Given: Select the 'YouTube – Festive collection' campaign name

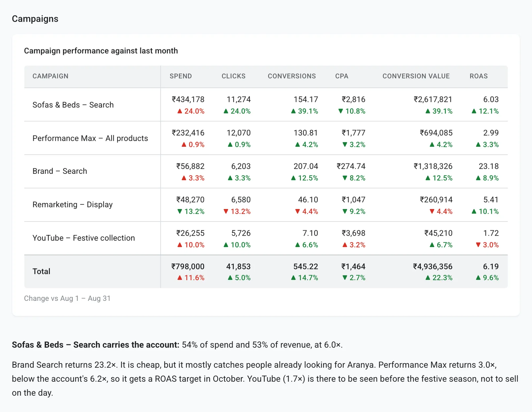Looking at the screenshot, I should pos(84,238).
